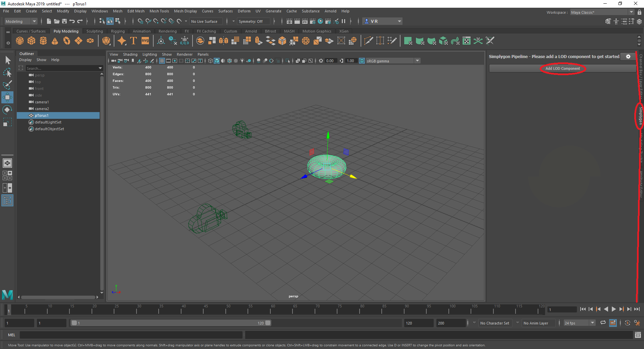Toggle the viewport grid display icon
Viewport: 644px width, 349px height.
click(x=162, y=61)
